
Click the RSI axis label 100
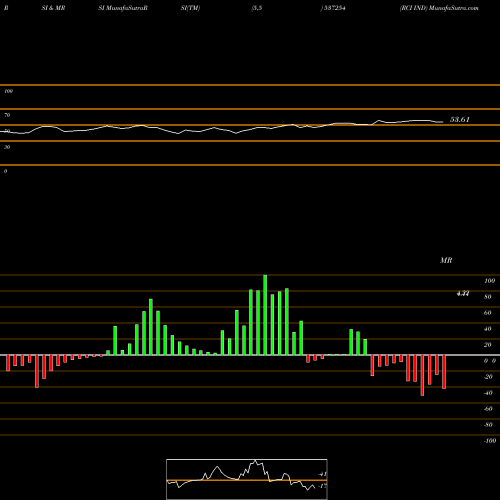point(8,91)
